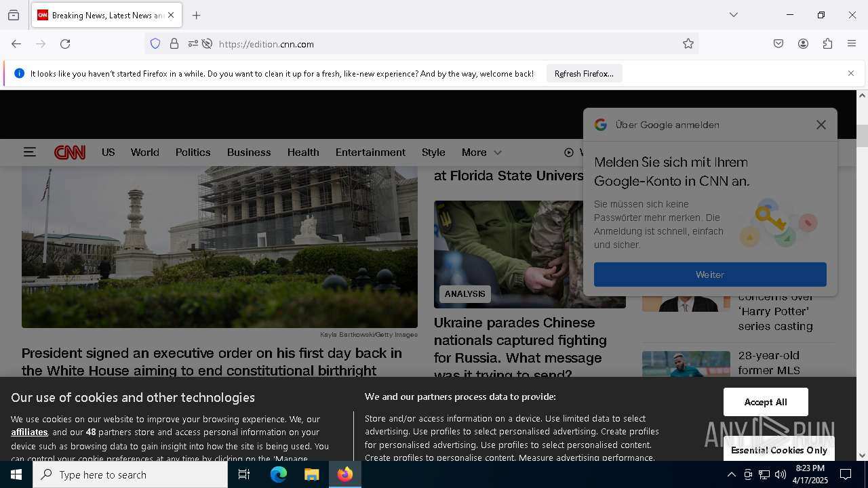Click the autoplay blocked icon
This screenshot has height=488, width=868.
click(x=208, y=44)
